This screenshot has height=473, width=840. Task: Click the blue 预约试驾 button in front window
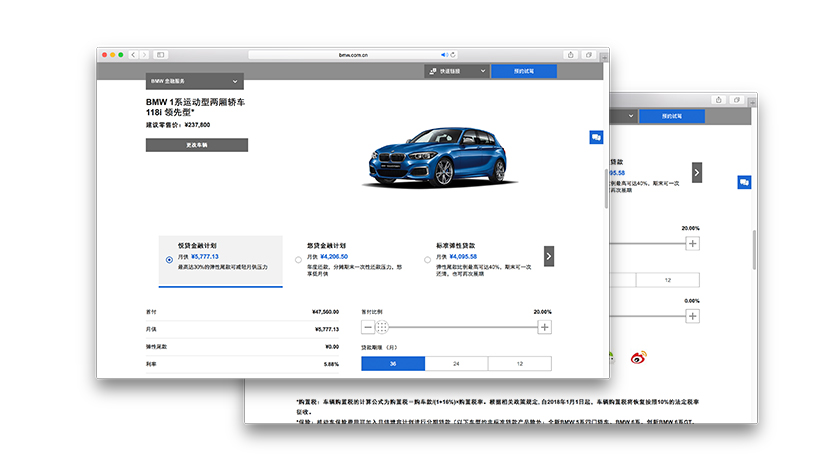524,71
